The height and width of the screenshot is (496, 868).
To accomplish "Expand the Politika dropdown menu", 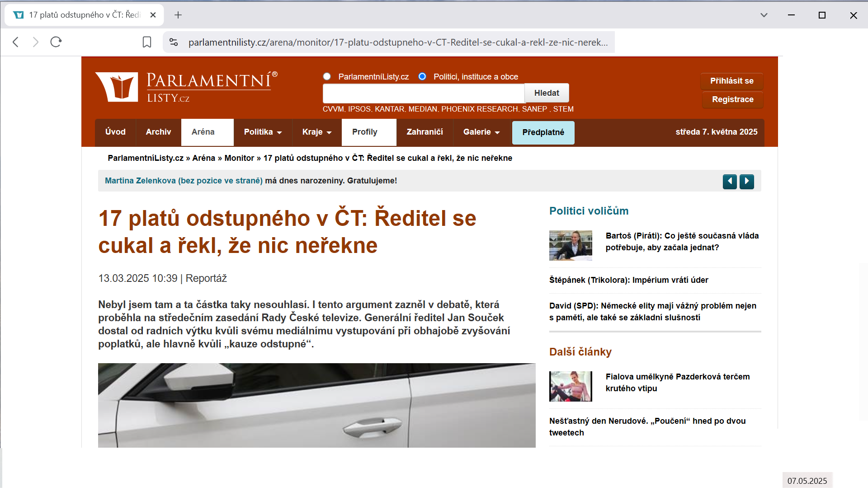I will click(263, 132).
